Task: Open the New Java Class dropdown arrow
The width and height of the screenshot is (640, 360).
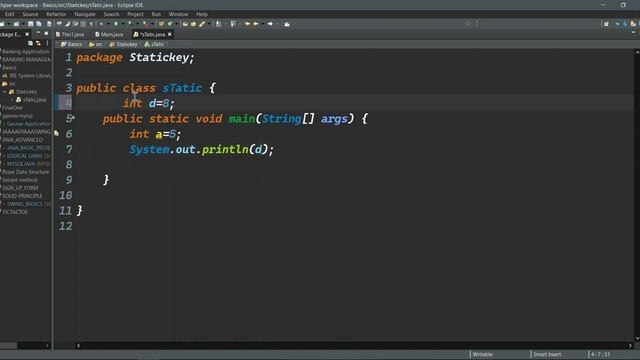Action: [176, 24]
